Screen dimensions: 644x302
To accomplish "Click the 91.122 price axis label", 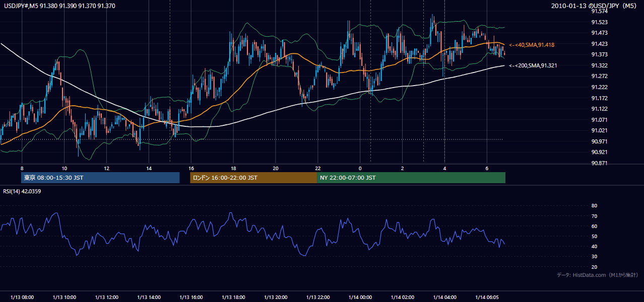I will pos(599,109).
